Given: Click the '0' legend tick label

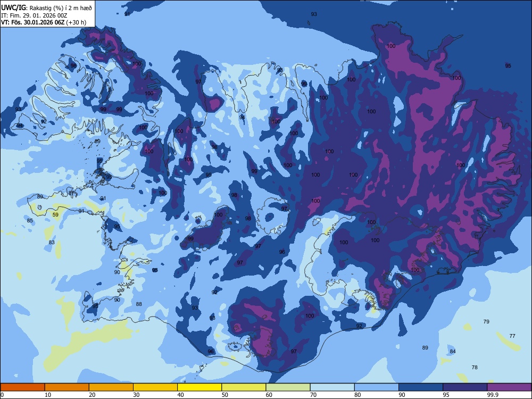Looking at the screenshot, I should [x=2, y=395].
